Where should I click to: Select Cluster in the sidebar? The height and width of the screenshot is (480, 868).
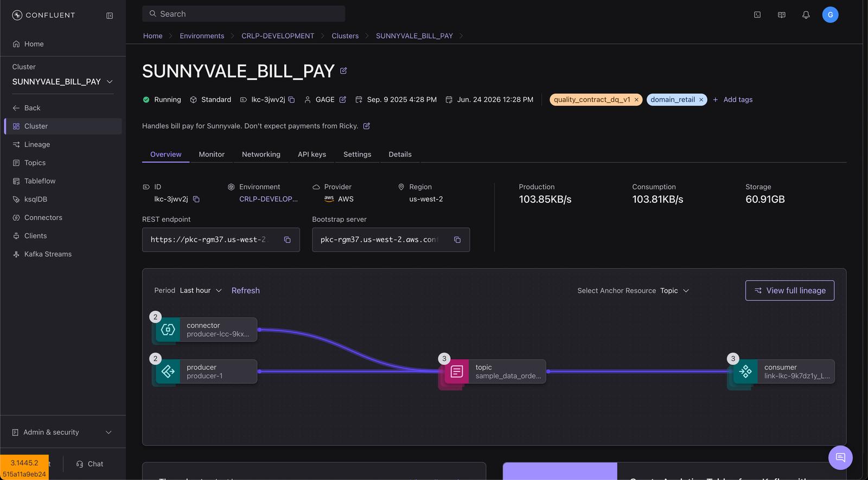click(63, 126)
